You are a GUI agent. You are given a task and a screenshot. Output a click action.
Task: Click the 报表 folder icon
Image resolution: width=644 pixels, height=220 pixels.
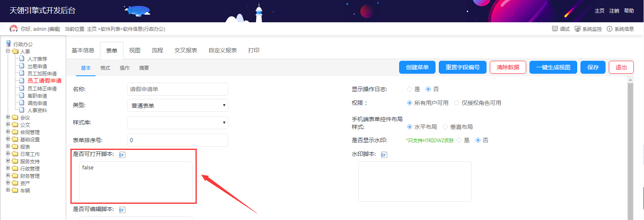(15, 147)
